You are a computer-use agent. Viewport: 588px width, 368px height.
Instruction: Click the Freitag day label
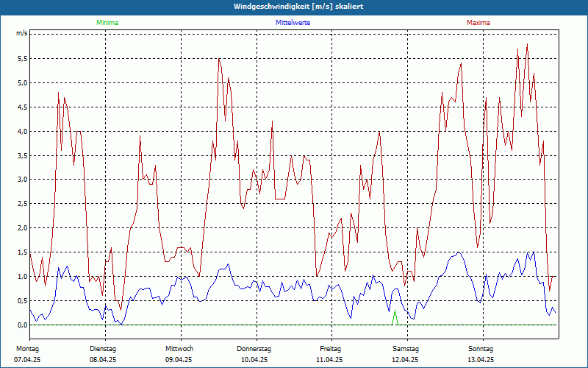[330, 349]
